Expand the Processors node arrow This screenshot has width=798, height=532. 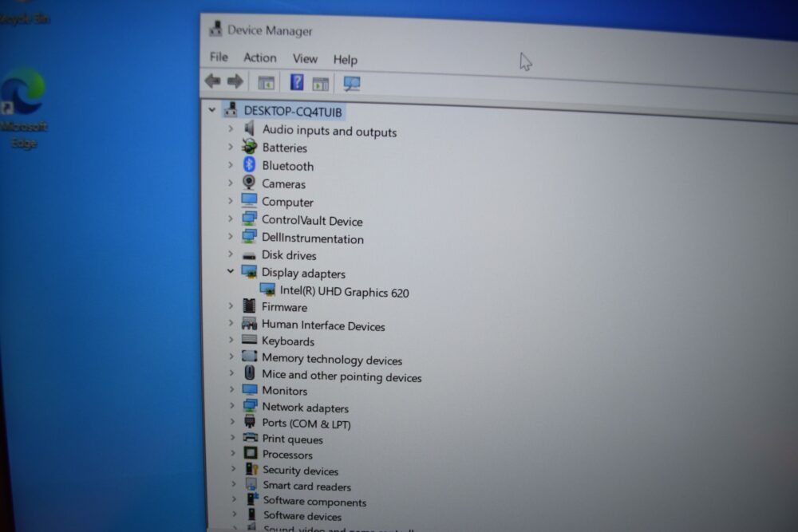[233, 453]
